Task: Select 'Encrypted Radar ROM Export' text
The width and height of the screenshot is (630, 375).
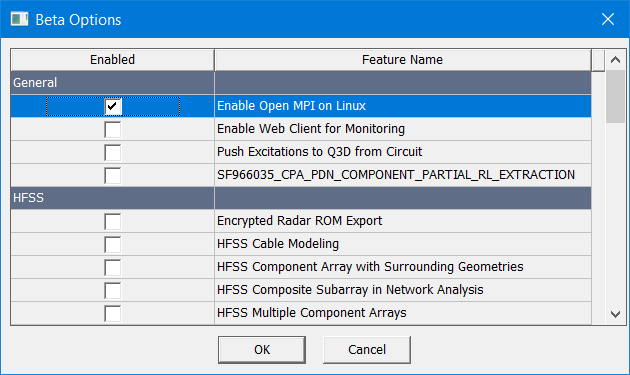Action: [299, 221]
